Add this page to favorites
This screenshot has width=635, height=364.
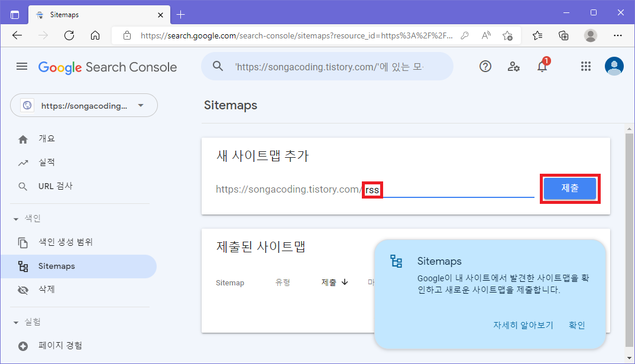pyautogui.click(x=507, y=35)
